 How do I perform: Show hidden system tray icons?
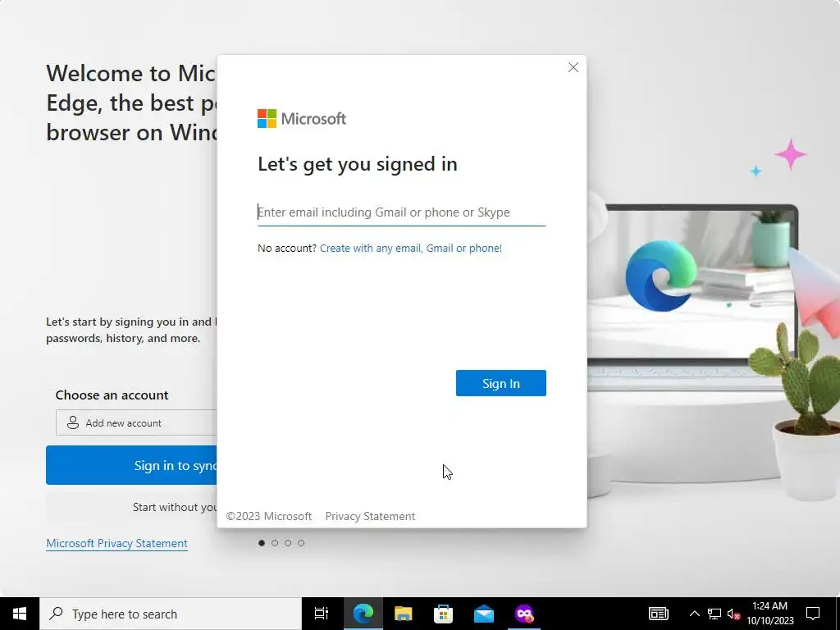(x=694, y=614)
